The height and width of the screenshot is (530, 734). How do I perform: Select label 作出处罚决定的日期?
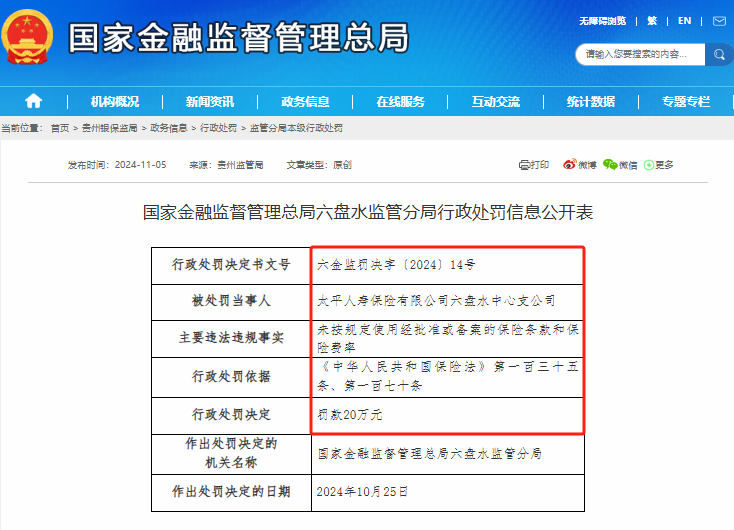(x=231, y=492)
